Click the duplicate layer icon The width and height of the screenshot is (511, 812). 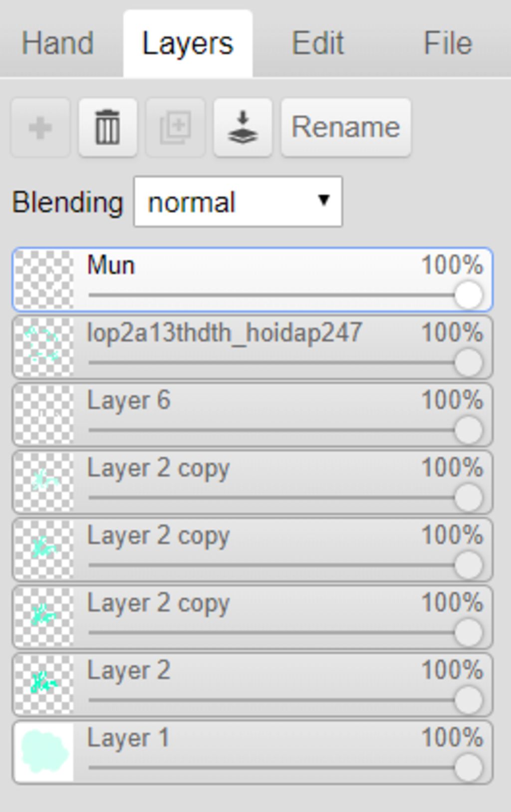[x=175, y=128]
